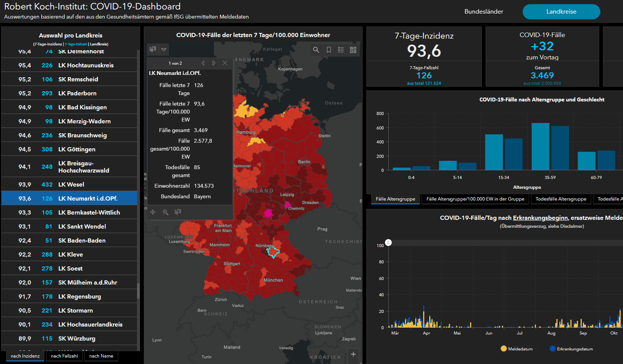Go to next popup feature arrow
The height and width of the screenshot is (364, 623).
(214, 63)
